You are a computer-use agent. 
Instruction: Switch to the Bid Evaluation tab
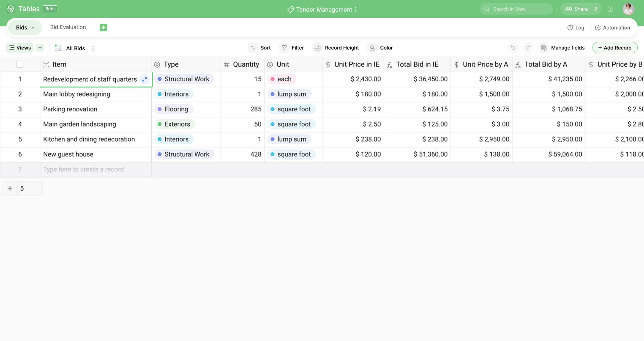pos(68,27)
